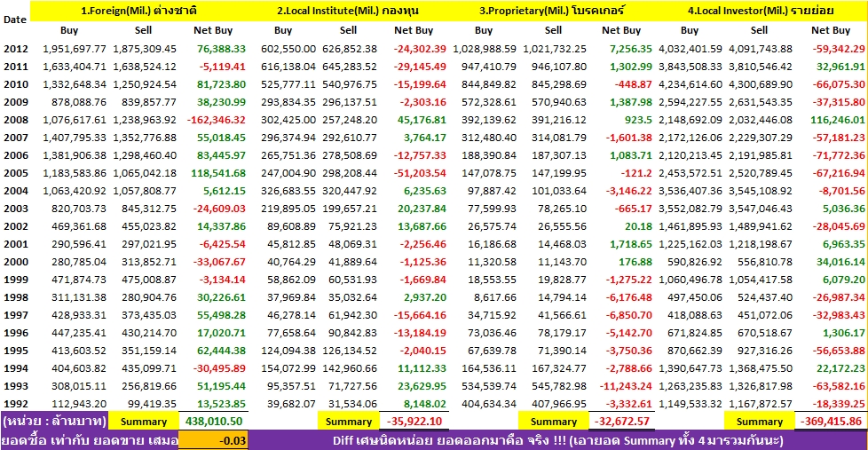Click the Summary label beside -35,922.10
The height and width of the screenshot is (450, 868).
pos(348,422)
